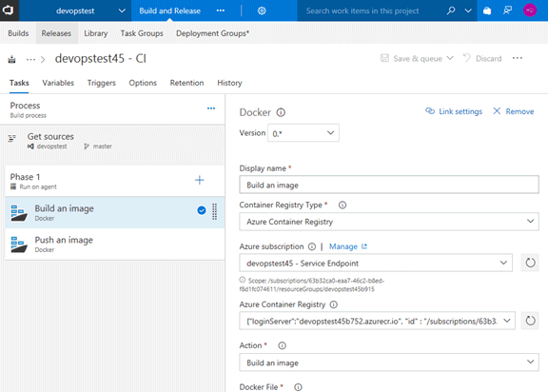Click the drag handle on Build an image
Image resolution: width=548 pixels, height=392 pixels.
[x=215, y=212]
